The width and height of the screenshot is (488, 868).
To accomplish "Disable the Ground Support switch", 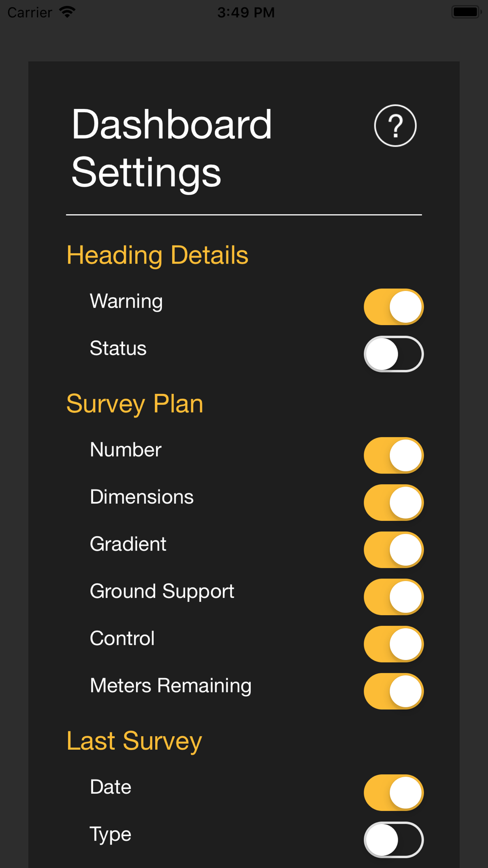I will (x=393, y=597).
